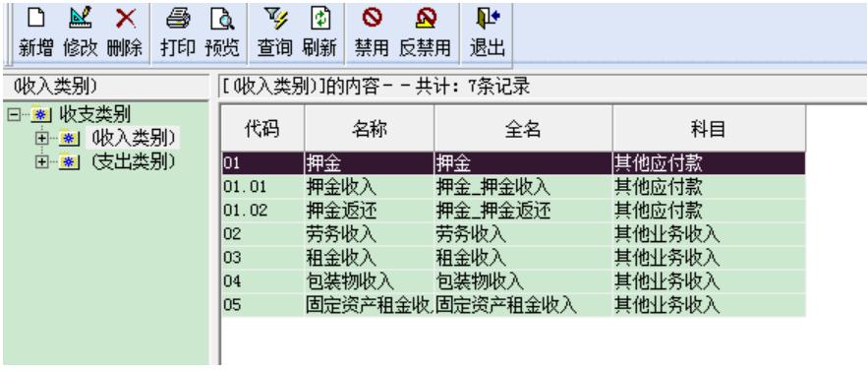The height and width of the screenshot is (371, 868).
Task: Click the 收支类别 tree node icon
Action: (40, 115)
